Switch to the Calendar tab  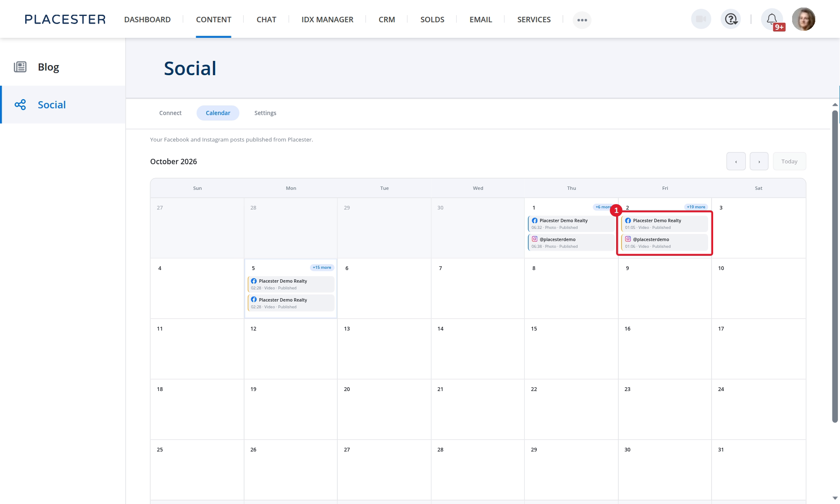[x=218, y=113]
